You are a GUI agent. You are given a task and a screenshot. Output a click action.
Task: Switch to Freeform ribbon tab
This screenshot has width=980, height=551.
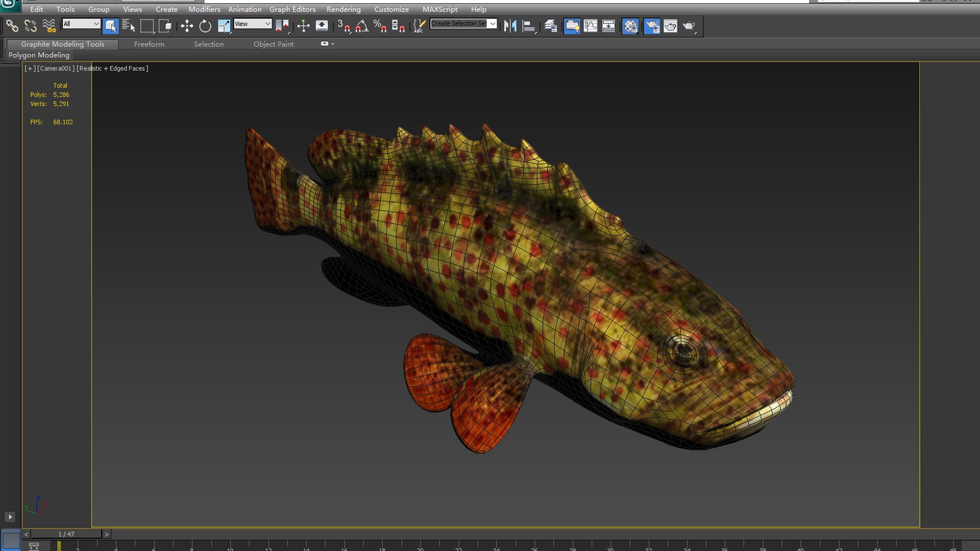tap(149, 44)
